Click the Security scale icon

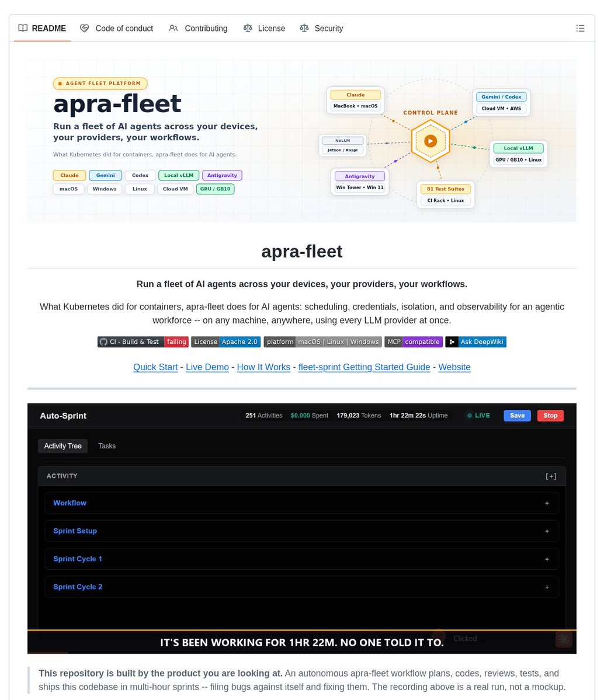click(304, 28)
